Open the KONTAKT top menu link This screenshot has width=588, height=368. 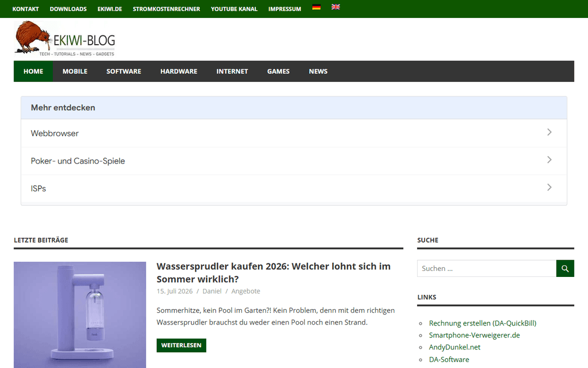[x=26, y=9]
